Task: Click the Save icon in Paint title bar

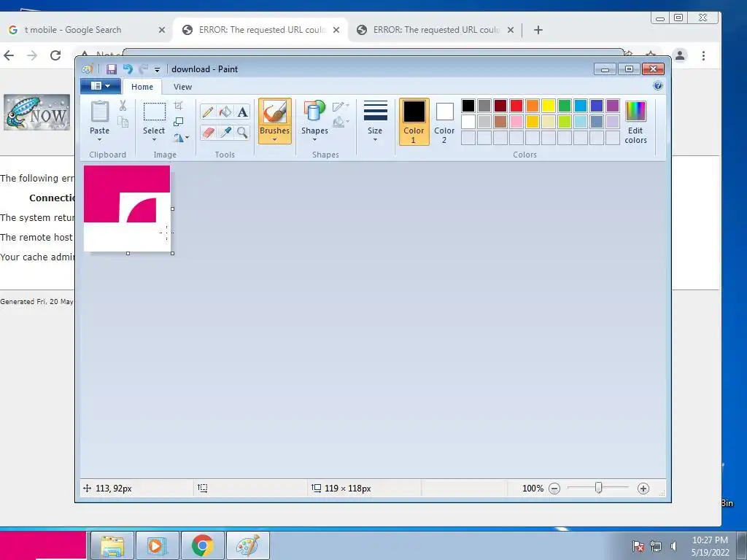Action: pos(111,69)
